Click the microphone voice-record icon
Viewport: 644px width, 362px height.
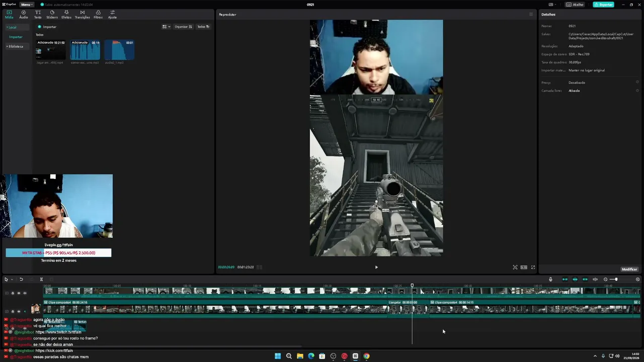[x=550, y=280]
